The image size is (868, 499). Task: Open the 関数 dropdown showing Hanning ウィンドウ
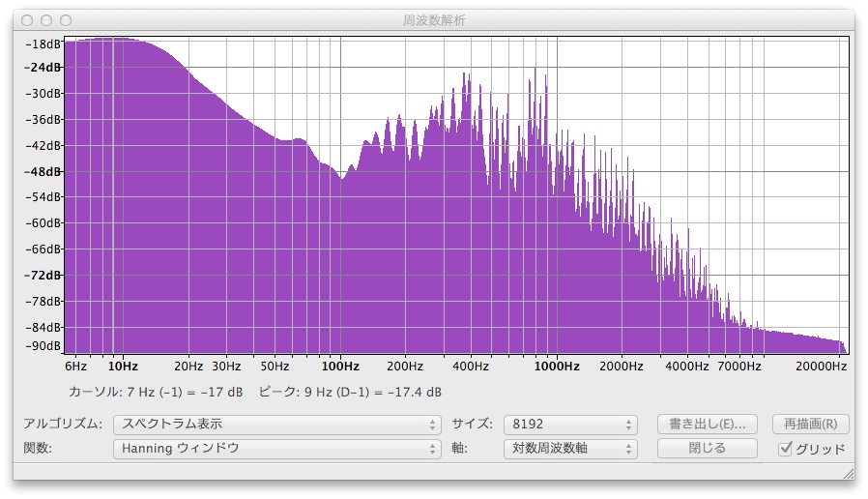click(x=276, y=448)
